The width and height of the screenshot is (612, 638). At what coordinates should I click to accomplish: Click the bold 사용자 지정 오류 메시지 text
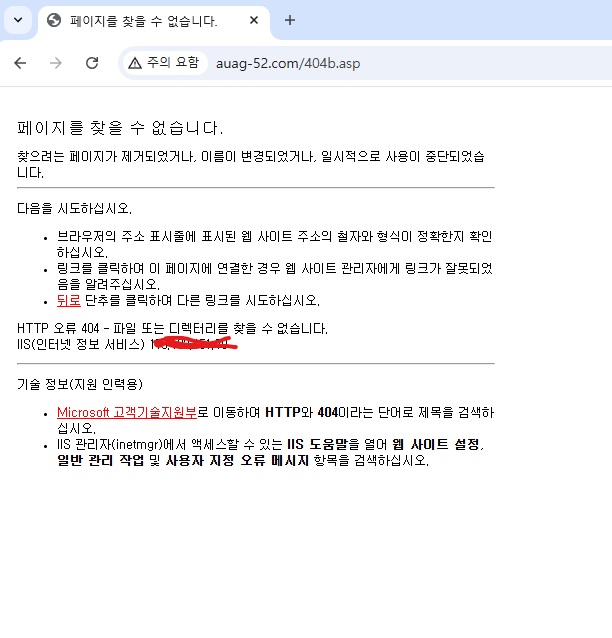pos(237,460)
